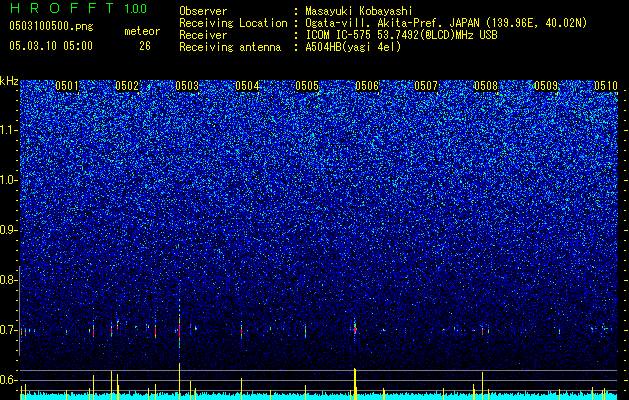Click the 1.1 frequency axis label
This screenshot has height=400, width=629.
[x=8, y=130]
